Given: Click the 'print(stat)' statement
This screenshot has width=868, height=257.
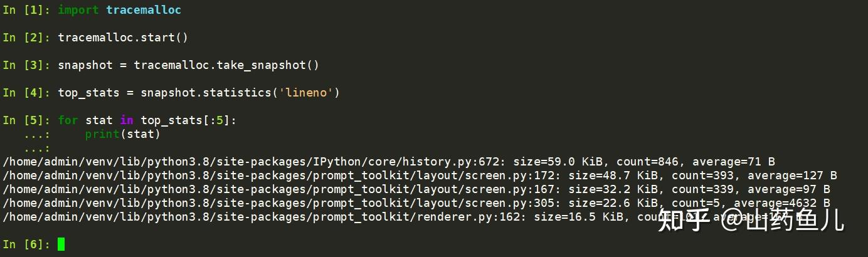Looking at the screenshot, I should click(123, 134).
